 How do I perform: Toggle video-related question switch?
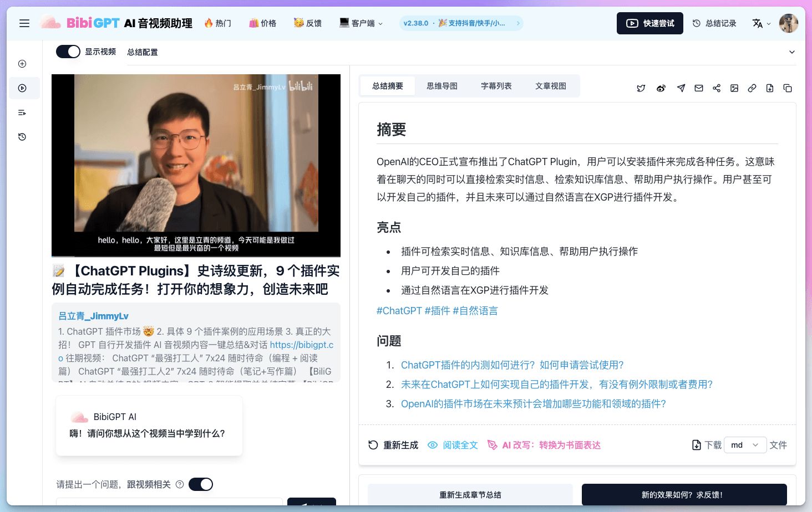[x=201, y=484]
